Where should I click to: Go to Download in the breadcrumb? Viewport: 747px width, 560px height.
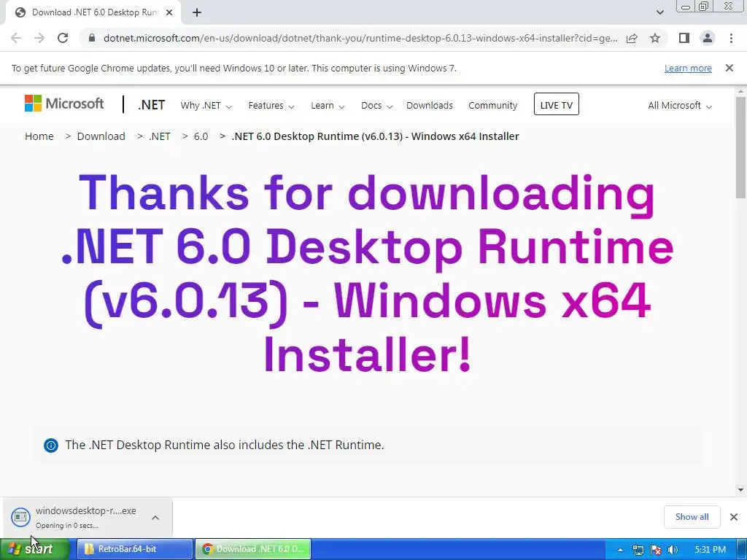coord(101,136)
